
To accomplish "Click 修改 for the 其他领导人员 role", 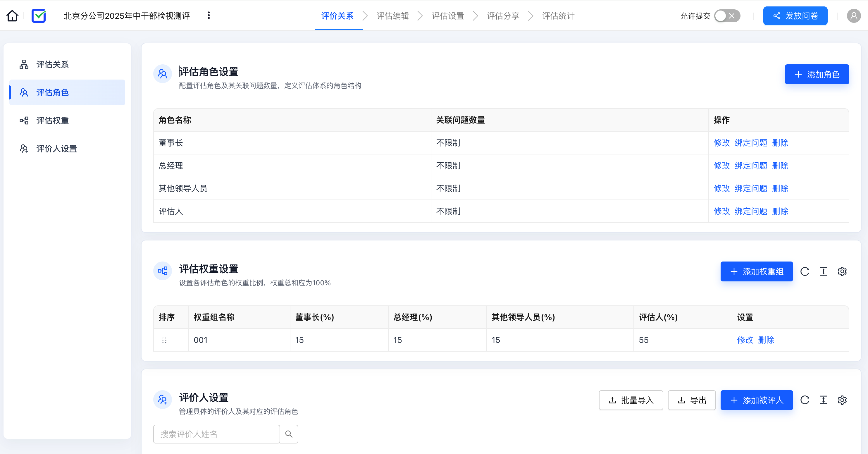I will 721,188.
